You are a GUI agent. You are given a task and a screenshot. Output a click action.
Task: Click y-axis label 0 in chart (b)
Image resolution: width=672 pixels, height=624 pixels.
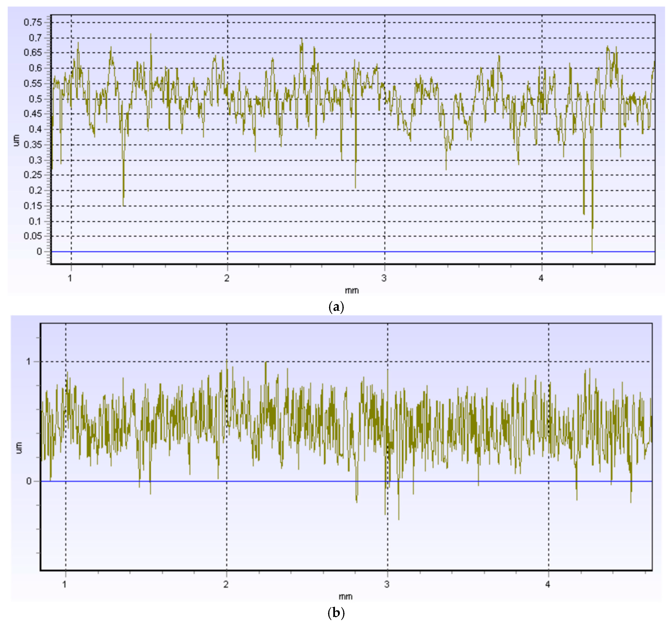tap(28, 481)
